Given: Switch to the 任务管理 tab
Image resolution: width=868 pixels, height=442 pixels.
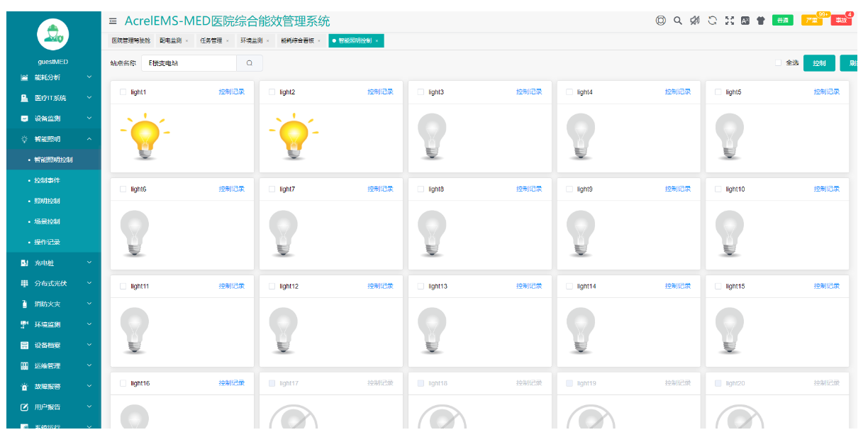Looking at the screenshot, I should (x=211, y=41).
